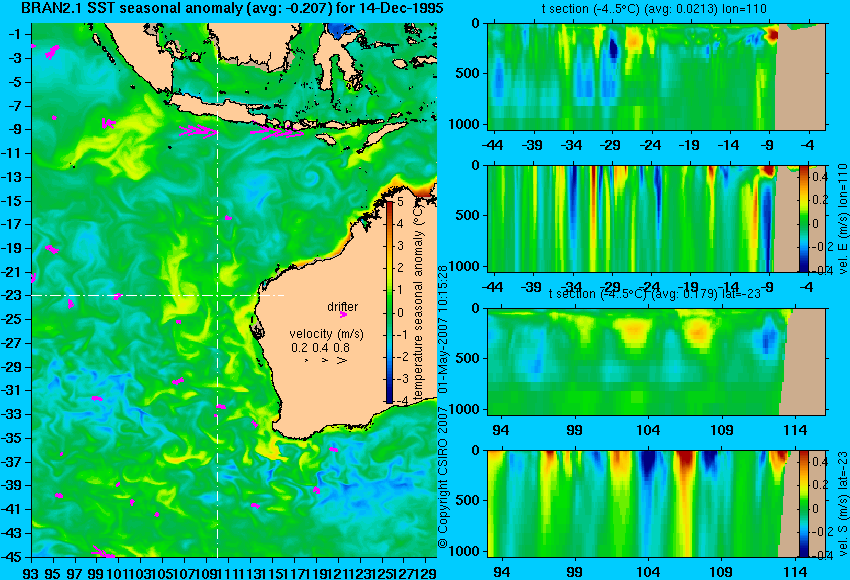
Task: Click the magenta arrow cluster left of the dashed vertical line
Action: coord(198,131)
